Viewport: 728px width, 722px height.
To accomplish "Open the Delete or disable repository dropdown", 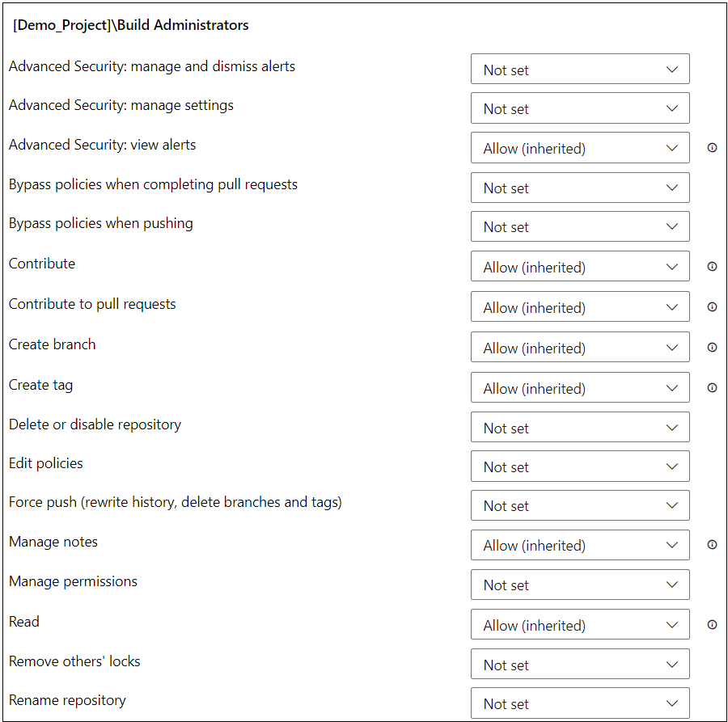I will [580, 428].
